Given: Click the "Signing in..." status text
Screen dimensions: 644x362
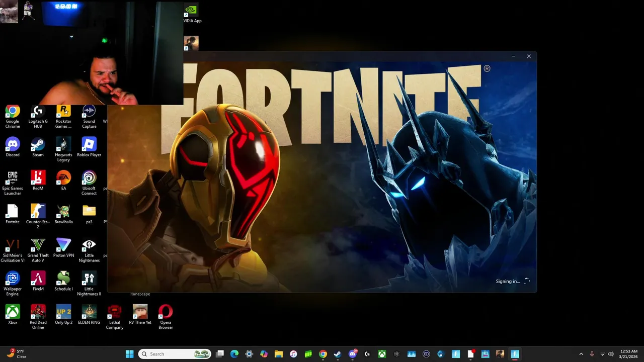Looking at the screenshot, I should [x=508, y=282].
